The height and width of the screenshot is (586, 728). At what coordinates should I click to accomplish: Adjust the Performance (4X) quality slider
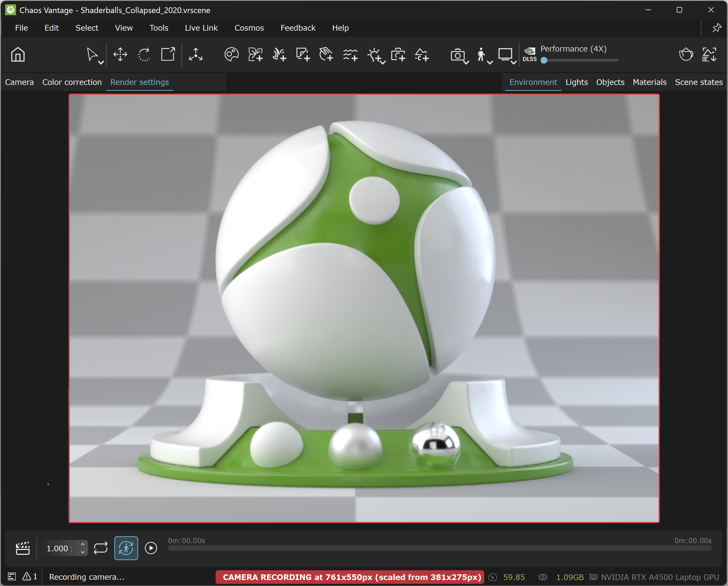pyautogui.click(x=579, y=61)
